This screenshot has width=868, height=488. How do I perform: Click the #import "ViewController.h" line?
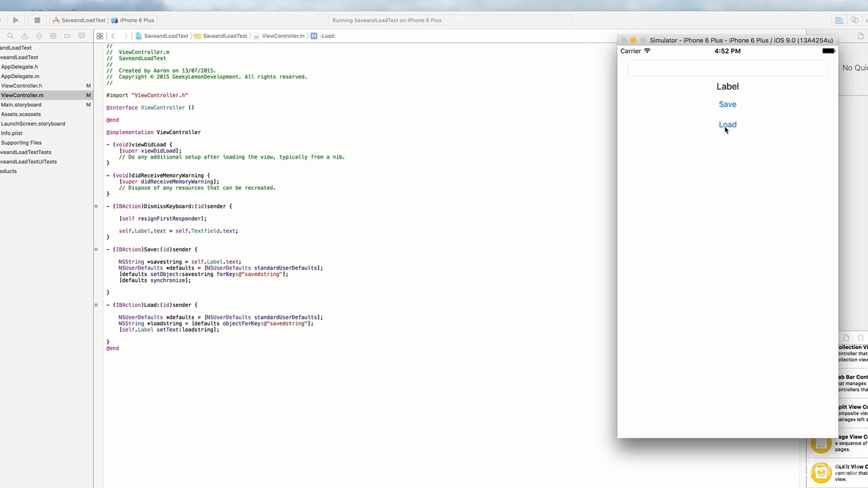coord(147,96)
